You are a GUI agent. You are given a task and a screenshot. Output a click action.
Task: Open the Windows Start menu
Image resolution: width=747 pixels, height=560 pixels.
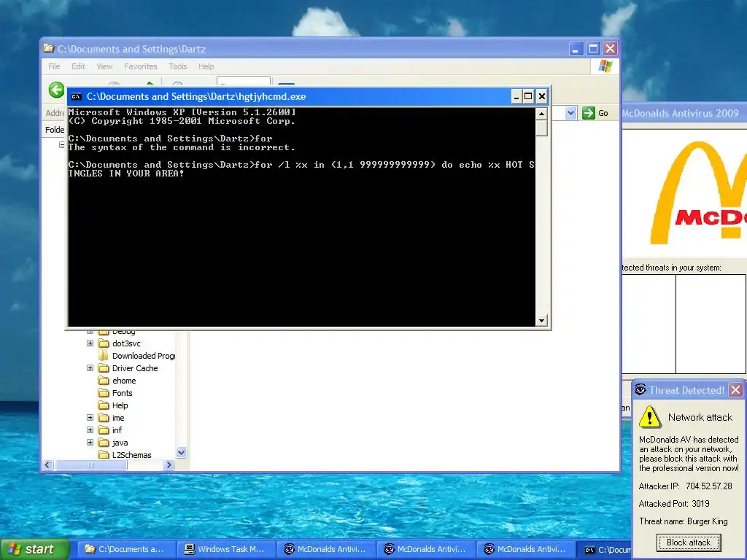pyautogui.click(x=34, y=549)
